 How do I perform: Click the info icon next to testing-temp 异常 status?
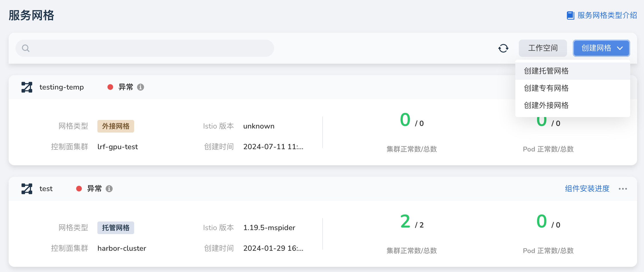(140, 87)
